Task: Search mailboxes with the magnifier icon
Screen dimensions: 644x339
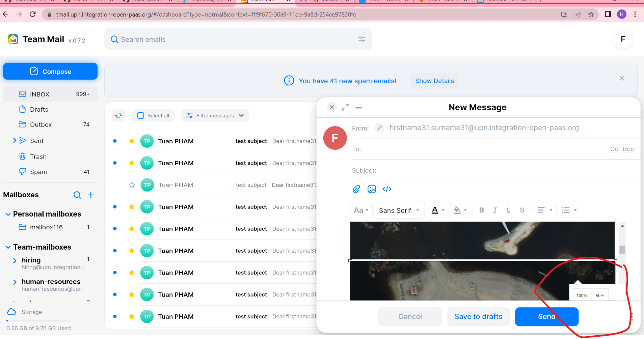Action: click(77, 195)
